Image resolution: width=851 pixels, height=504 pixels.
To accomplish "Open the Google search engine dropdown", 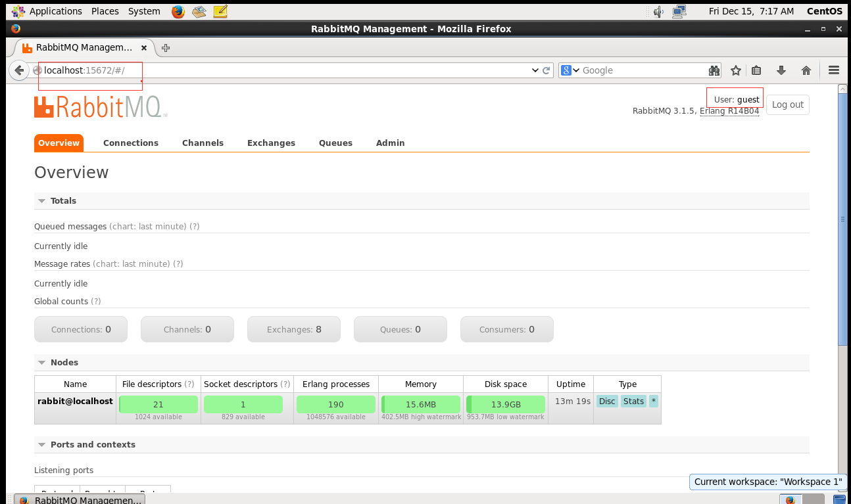I will [x=570, y=70].
